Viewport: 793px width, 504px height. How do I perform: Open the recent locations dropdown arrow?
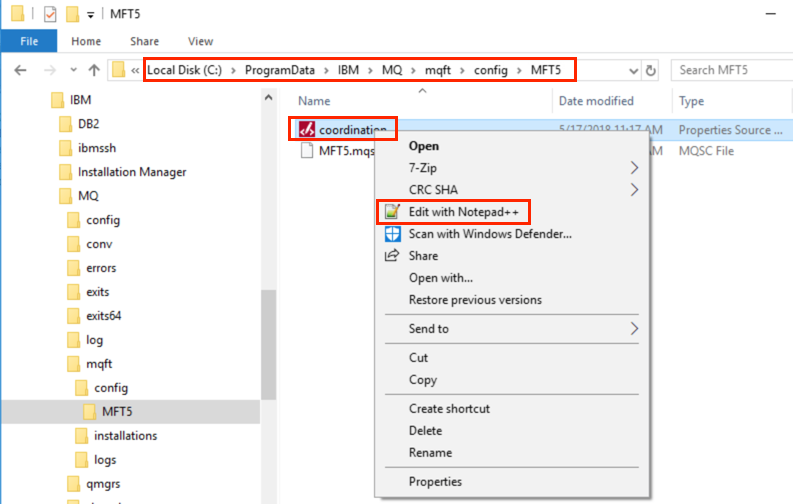point(73,70)
